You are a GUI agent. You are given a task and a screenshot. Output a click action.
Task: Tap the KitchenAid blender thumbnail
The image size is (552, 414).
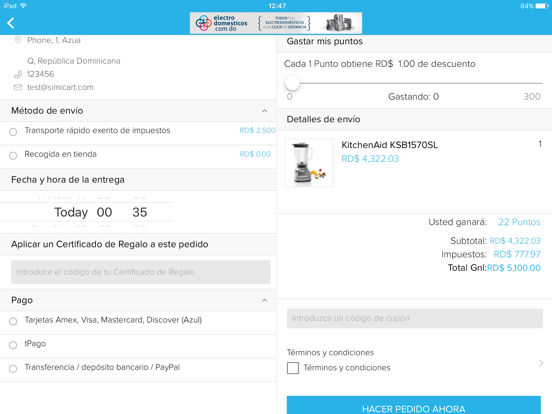point(308,163)
